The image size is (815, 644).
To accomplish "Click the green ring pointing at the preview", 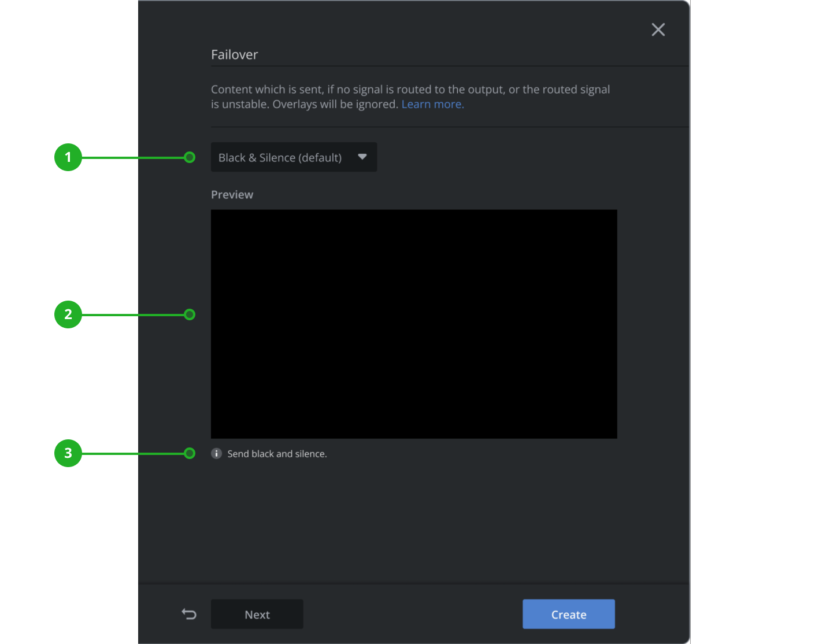I will [x=190, y=314].
